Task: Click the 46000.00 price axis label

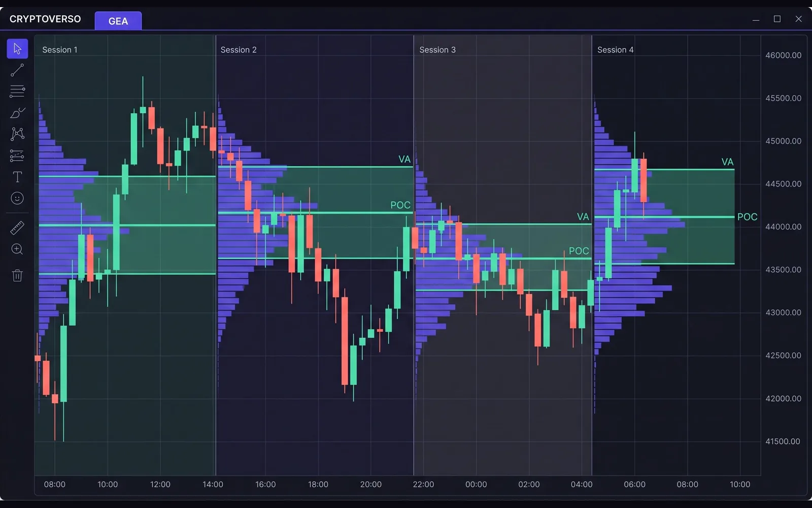Action: coord(784,55)
